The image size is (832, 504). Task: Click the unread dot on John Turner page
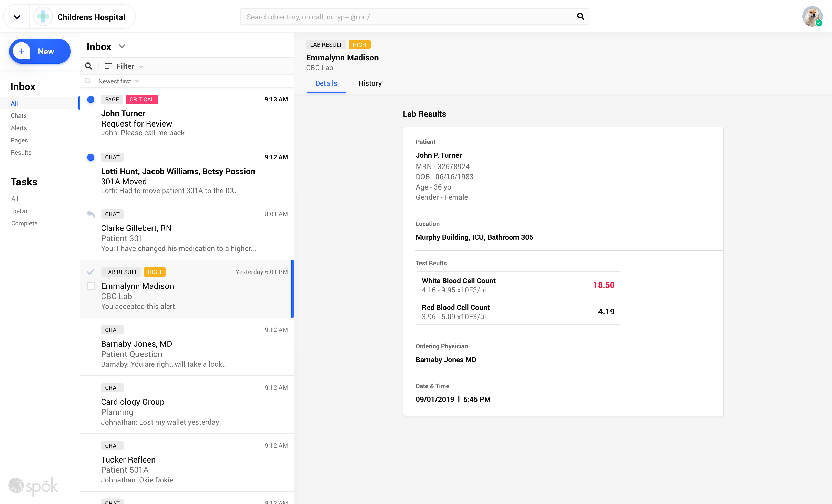(x=90, y=100)
